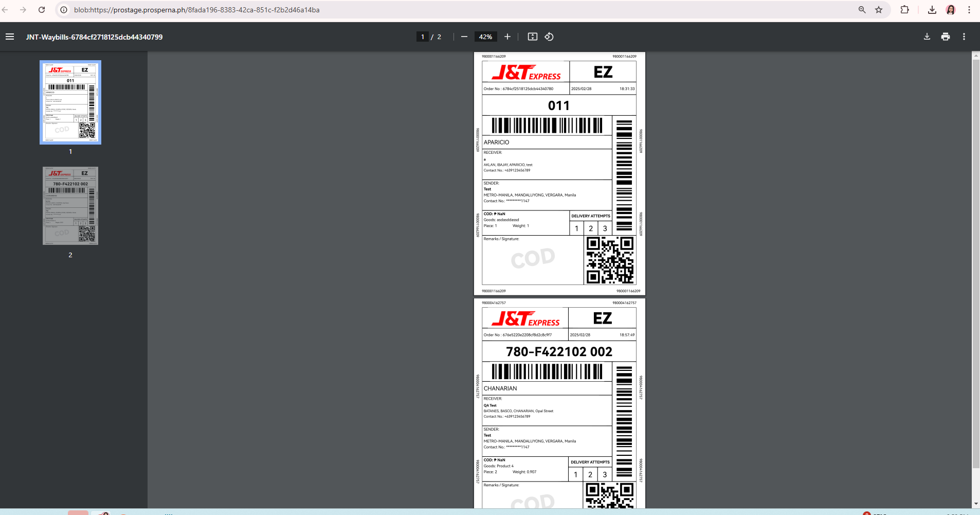Reload the browser page
Image resolution: width=980 pixels, height=515 pixels.
42,10
